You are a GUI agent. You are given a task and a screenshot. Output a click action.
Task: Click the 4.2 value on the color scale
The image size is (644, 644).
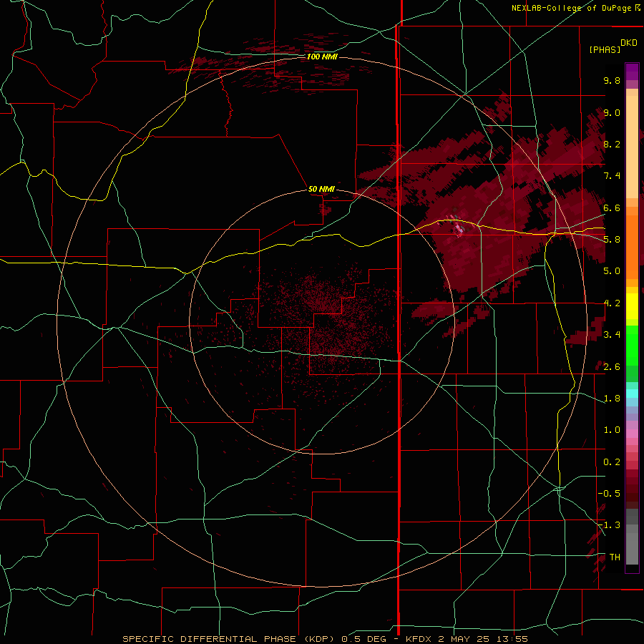612,303
